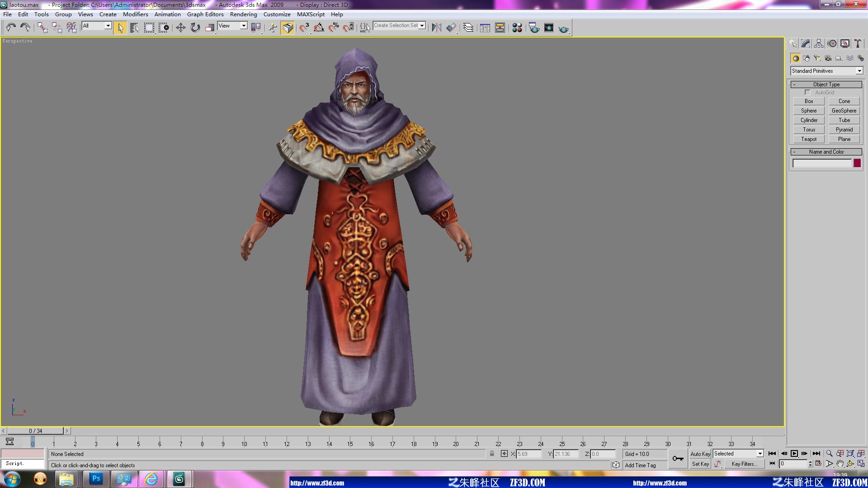The image size is (868, 488).
Task: Activate Select and Move tool
Action: click(180, 28)
